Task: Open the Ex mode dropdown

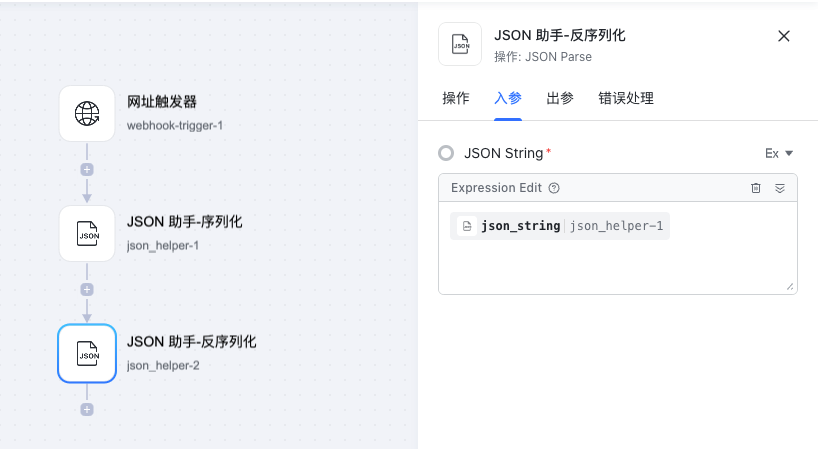Action: pyautogui.click(x=779, y=153)
